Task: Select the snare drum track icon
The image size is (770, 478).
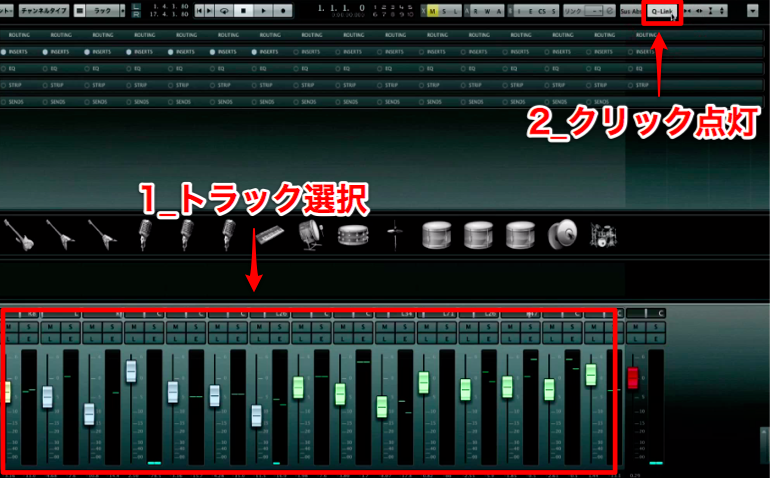Action: [353, 235]
